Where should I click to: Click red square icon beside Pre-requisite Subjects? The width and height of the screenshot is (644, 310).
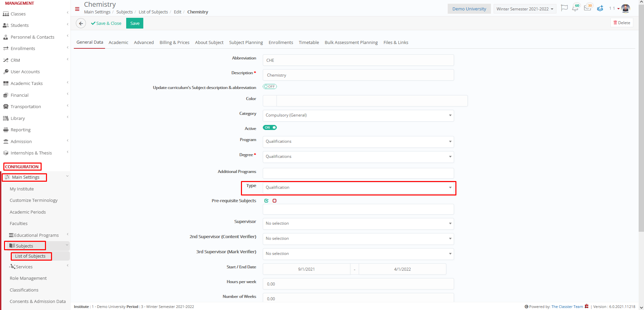(x=275, y=201)
